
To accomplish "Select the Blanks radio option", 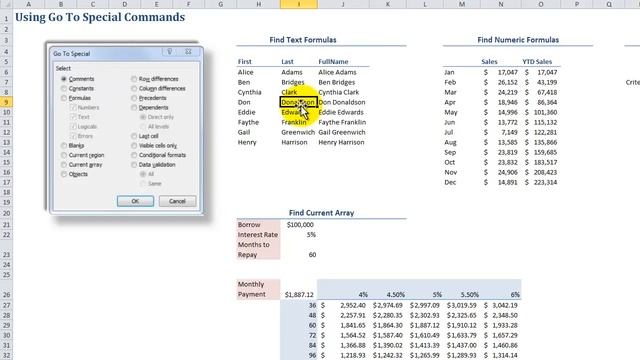I will point(73,145).
